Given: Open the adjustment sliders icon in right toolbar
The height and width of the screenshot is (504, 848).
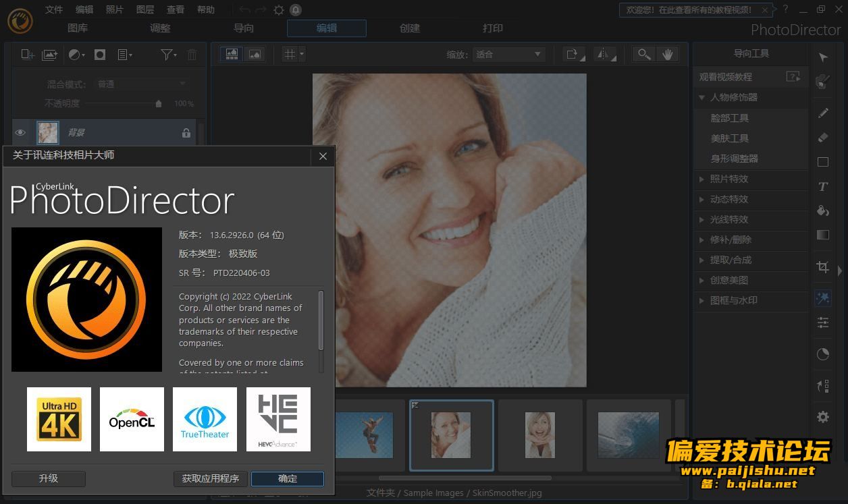Looking at the screenshot, I should (822, 323).
